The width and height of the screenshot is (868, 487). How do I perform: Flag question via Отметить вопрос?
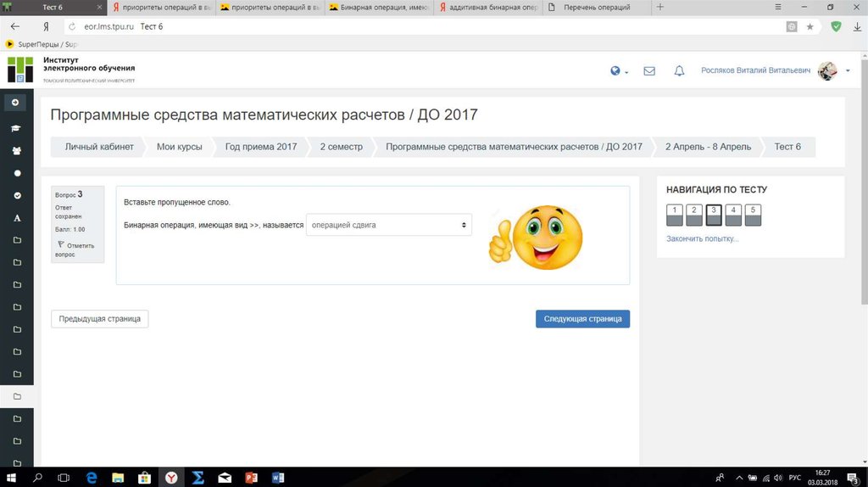tap(75, 249)
